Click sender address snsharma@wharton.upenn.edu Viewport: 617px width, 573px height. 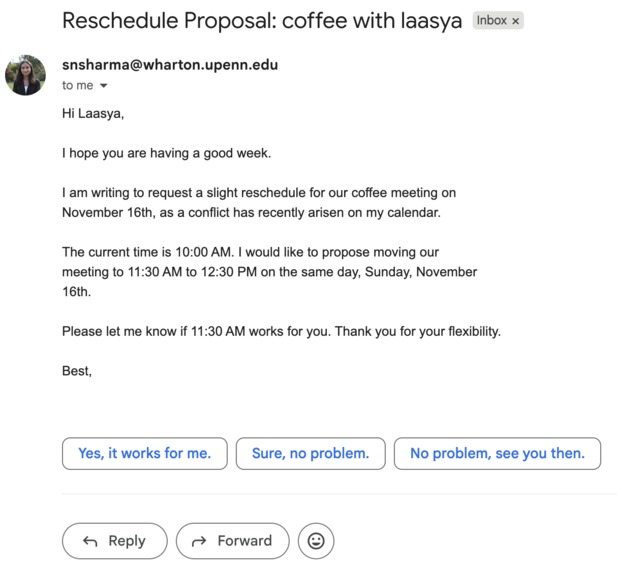point(170,65)
